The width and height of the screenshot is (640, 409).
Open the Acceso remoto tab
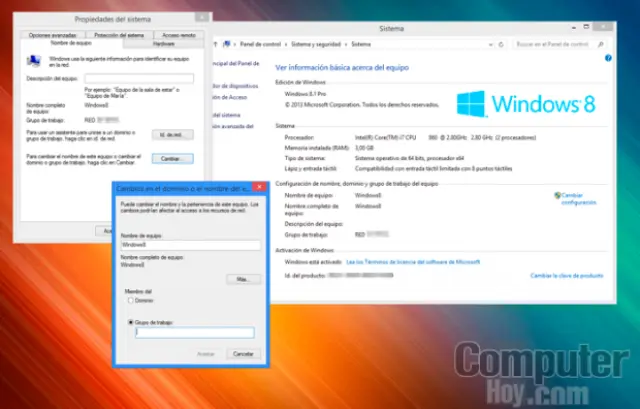pyautogui.click(x=179, y=36)
